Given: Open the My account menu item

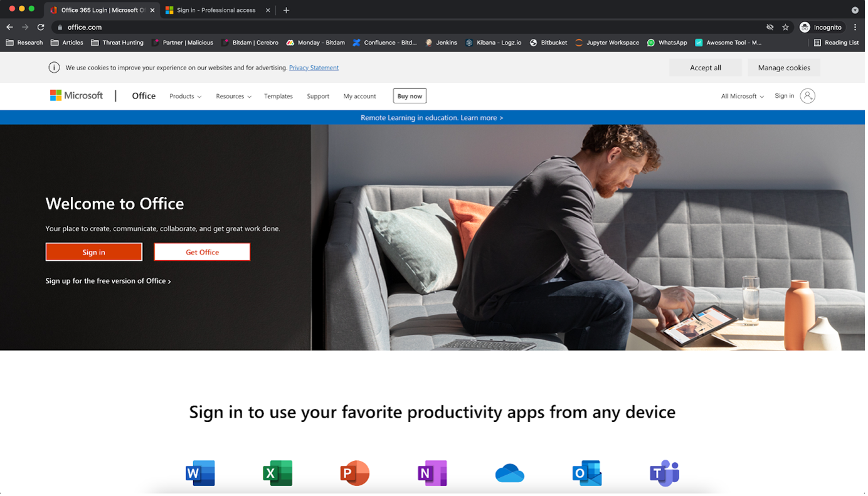Looking at the screenshot, I should coord(361,97).
